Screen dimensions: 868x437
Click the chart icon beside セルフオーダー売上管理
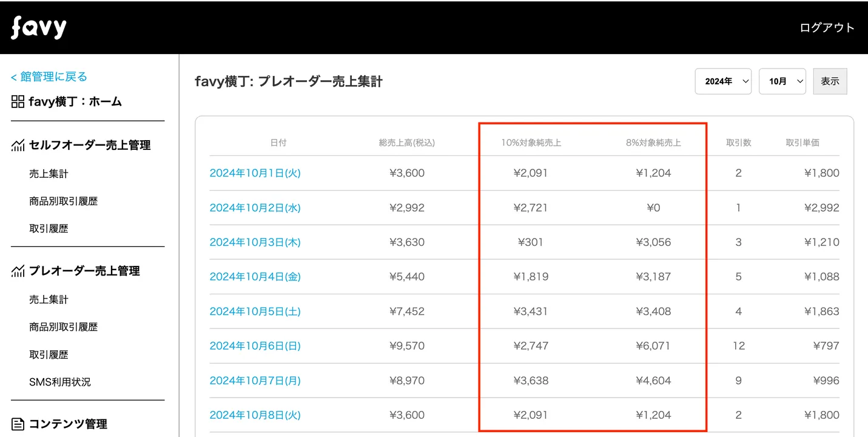tap(18, 145)
